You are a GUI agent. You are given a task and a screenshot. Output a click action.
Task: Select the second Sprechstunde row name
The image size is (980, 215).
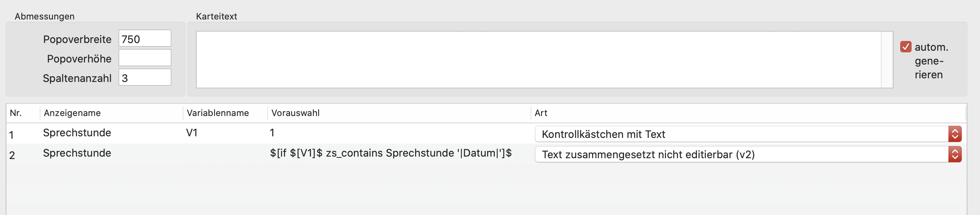77,153
